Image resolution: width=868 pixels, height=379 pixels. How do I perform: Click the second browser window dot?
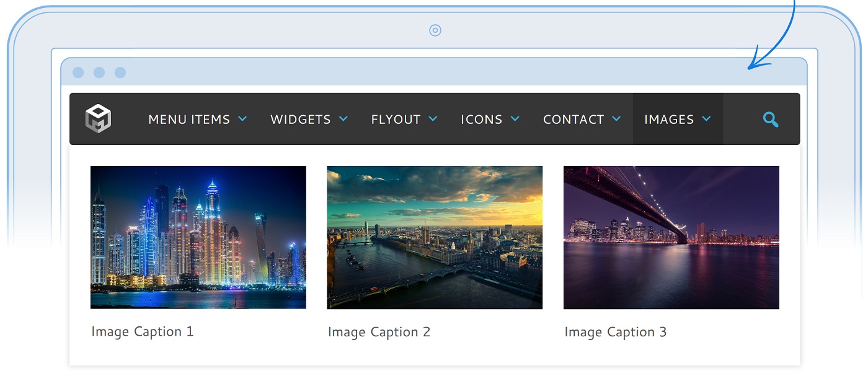click(99, 72)
